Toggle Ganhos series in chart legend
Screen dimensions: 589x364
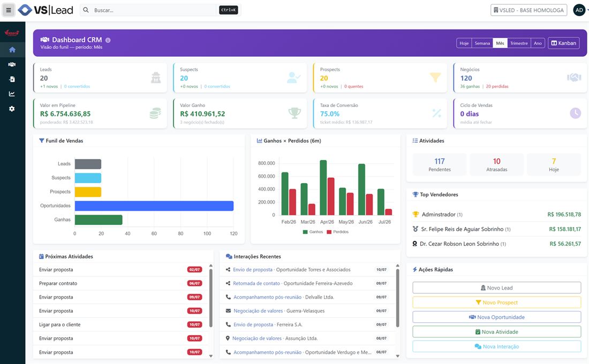coord(313,232)
